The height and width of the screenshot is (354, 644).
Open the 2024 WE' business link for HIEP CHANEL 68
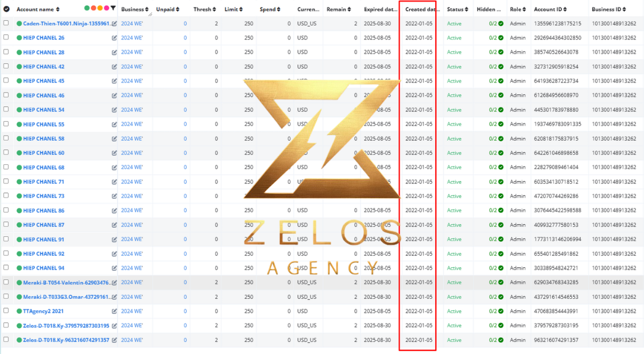click(x=132, y=167)
